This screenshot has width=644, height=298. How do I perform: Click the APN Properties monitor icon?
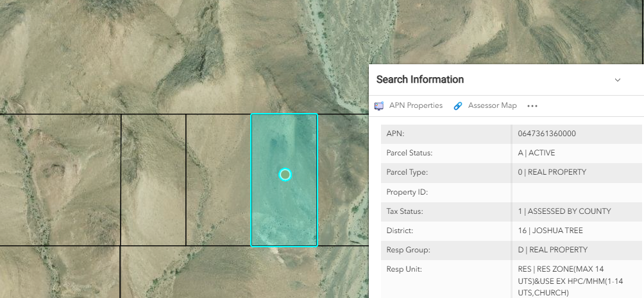point(379,106)
